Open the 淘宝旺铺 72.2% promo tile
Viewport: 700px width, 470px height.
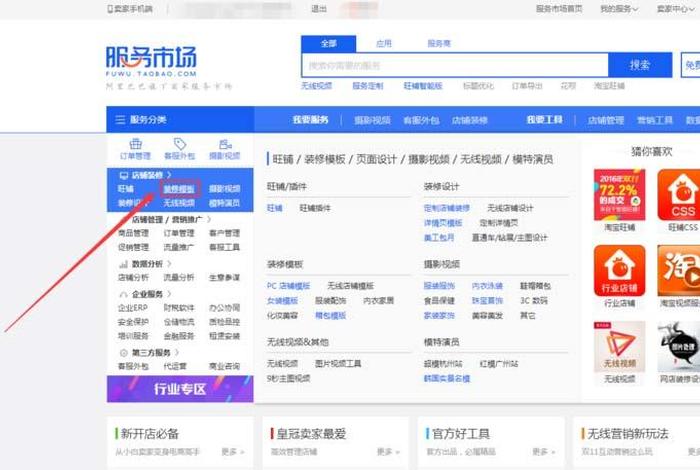pos(620,195)
